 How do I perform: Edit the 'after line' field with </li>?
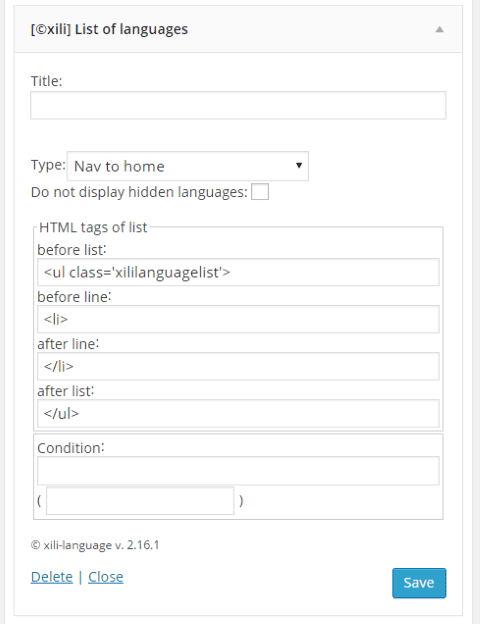pyautogui.click(x=238, y=366)
